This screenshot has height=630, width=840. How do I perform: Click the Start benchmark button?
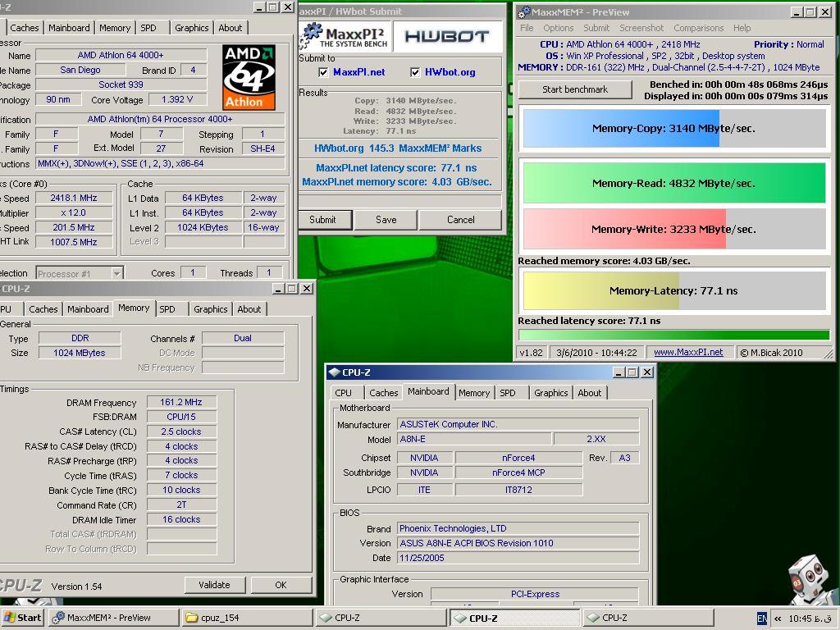575,89
